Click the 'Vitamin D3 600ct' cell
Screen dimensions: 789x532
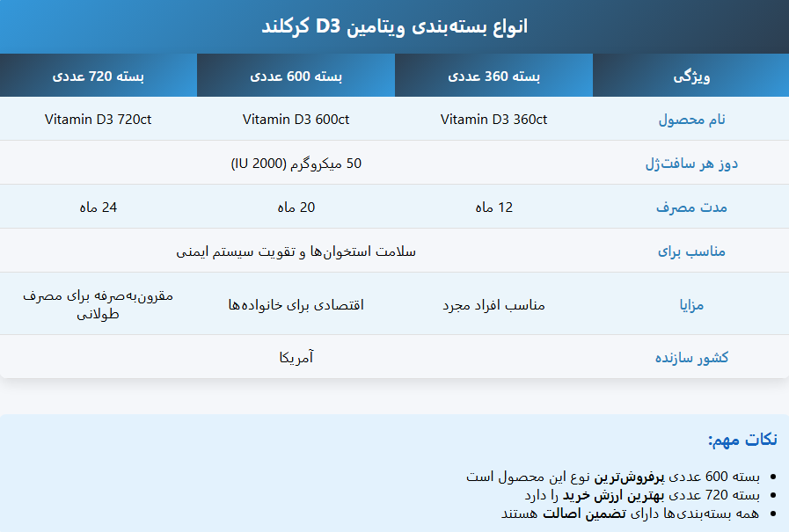(296, 120)
